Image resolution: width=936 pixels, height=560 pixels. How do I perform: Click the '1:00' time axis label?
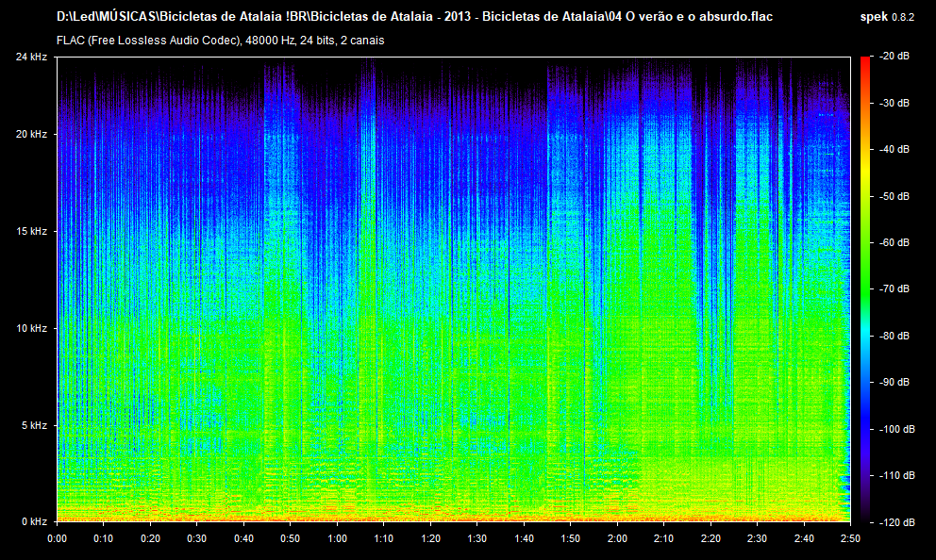pos(337,538)
